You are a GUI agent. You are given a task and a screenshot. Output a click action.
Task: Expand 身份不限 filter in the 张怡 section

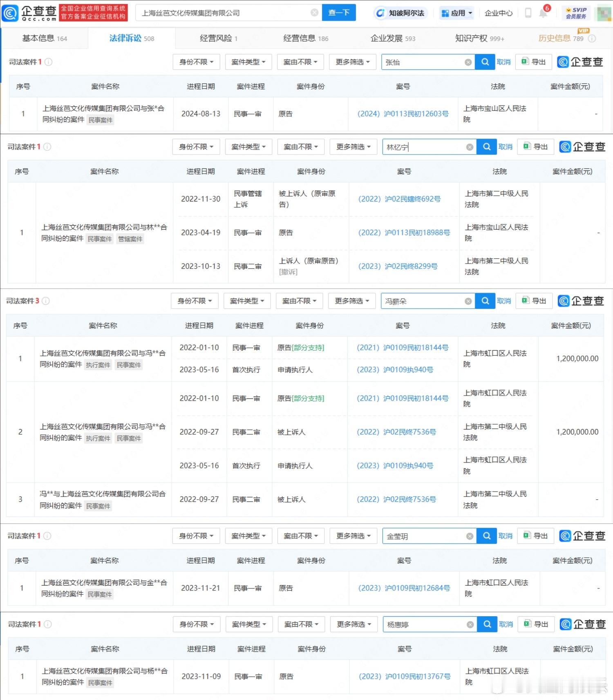196,62
